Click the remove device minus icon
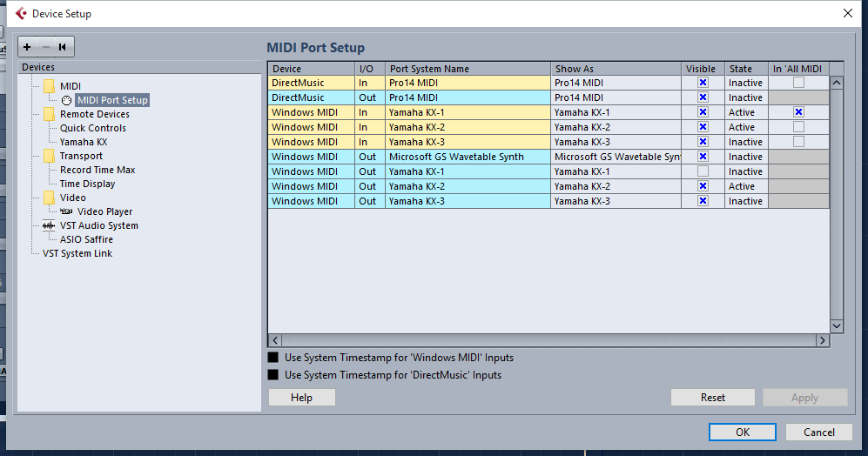This screenshot has width=868, height=456. tap(45, 46)
